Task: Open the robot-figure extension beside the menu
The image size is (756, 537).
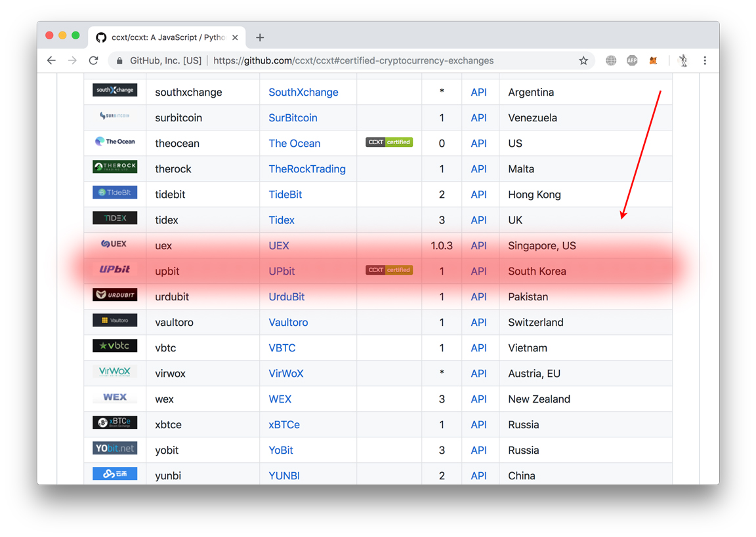Action: coord(682,60)
